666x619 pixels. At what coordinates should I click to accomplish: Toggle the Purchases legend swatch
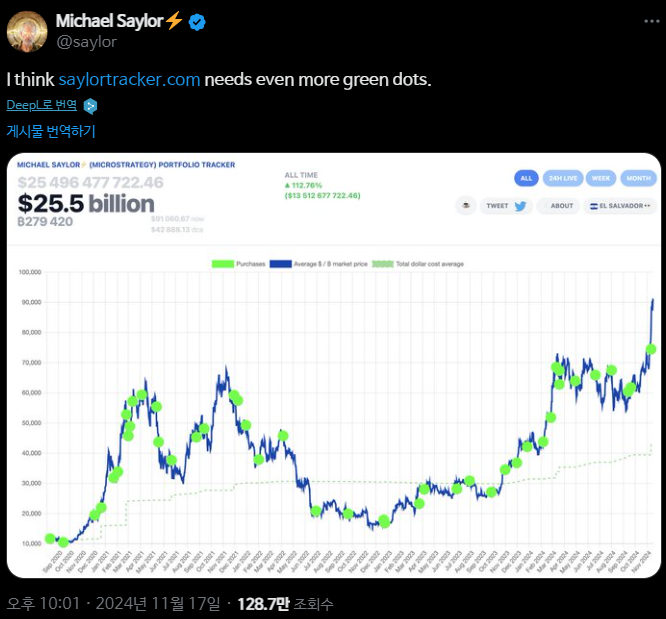pyautogui.click(x=223, y=264)
